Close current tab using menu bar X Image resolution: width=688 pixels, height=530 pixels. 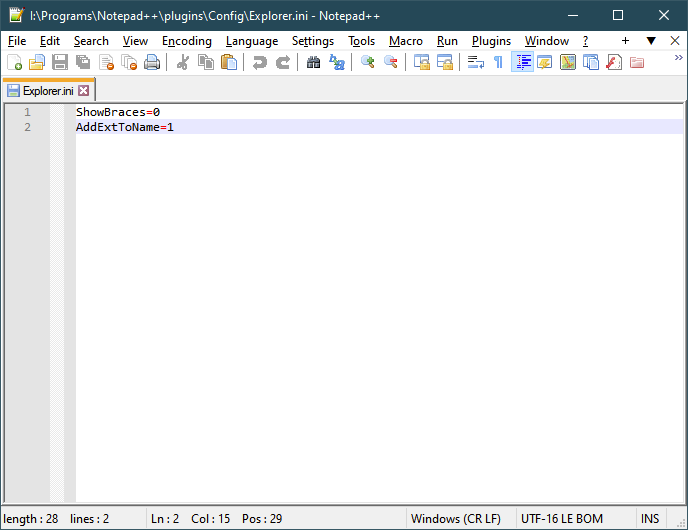(675, 41)
